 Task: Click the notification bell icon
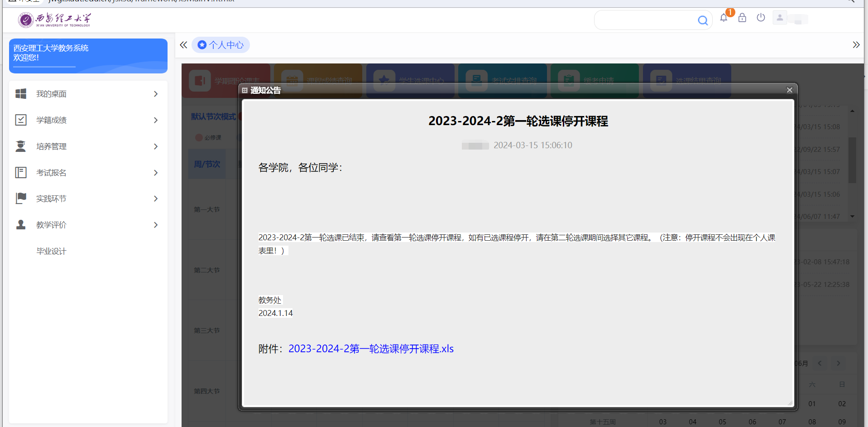[x=724, y=18]
